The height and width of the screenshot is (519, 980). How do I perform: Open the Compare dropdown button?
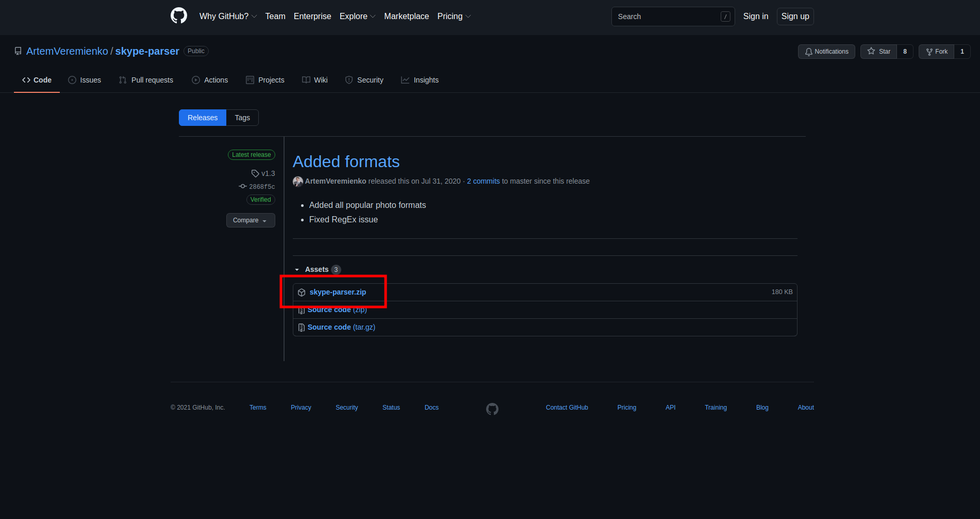point(251,220)
